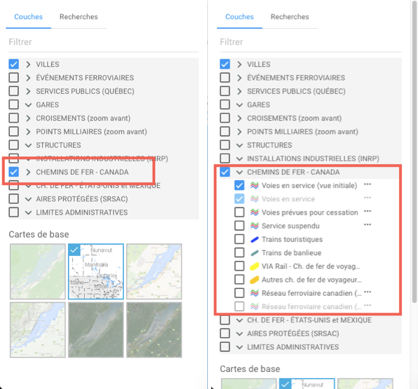Uncheck CHEMINS DE FER - CANADA in the left panel

(x=14, y=172)
